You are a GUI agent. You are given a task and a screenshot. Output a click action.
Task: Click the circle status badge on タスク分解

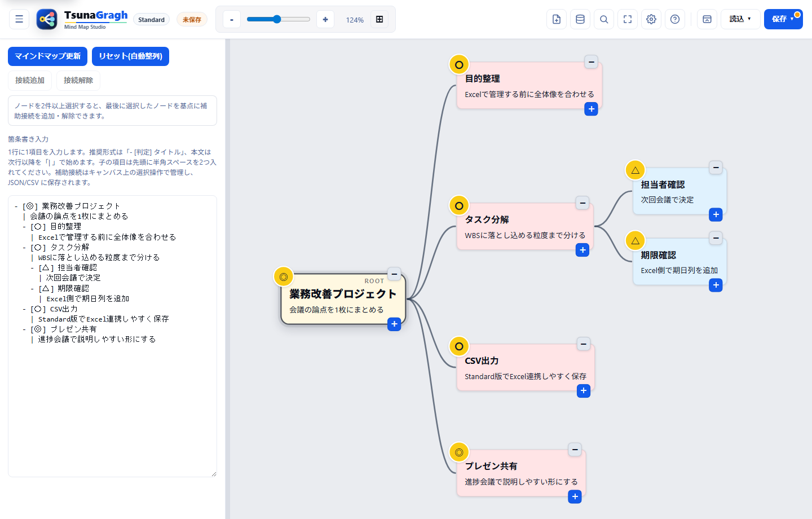pos(459,206)
